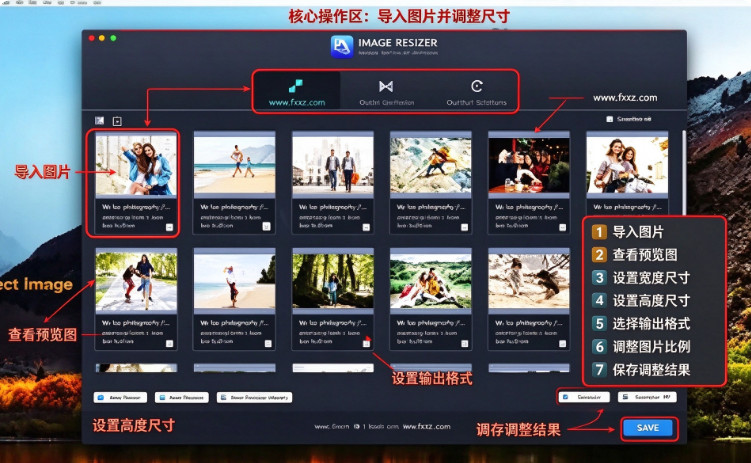Click the widest white button in bottom-left toolbar
This screenshot has height=463, width=751.
[x=254, y=397]
